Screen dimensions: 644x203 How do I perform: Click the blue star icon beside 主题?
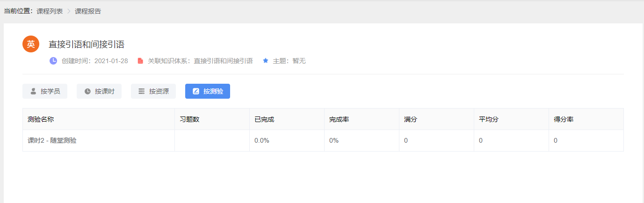pos(266,61)
